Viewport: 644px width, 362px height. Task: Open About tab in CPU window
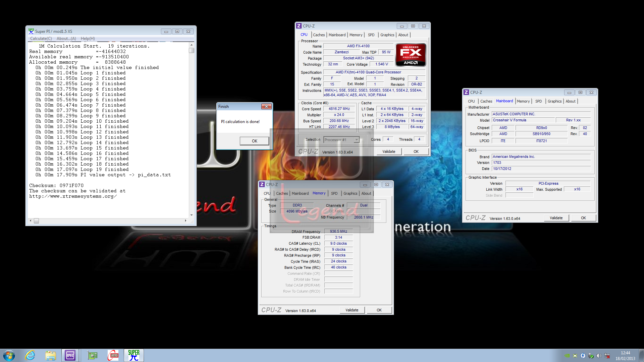click(x=403, y=35)
